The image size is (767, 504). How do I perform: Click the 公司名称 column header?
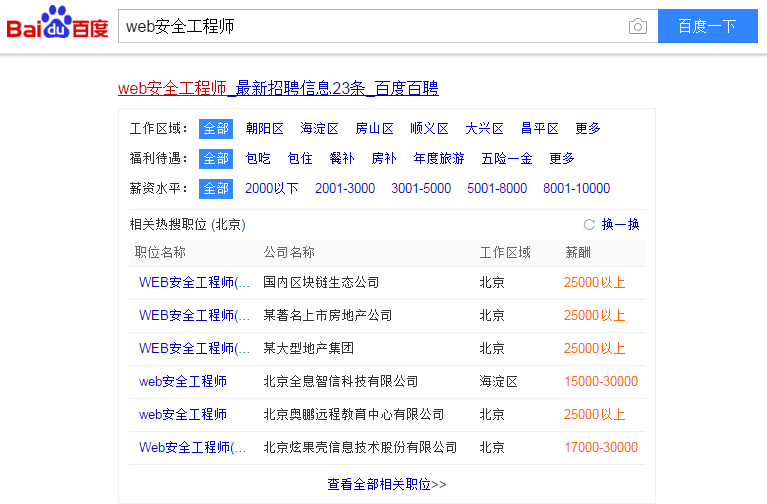click(x=289, y=252)
